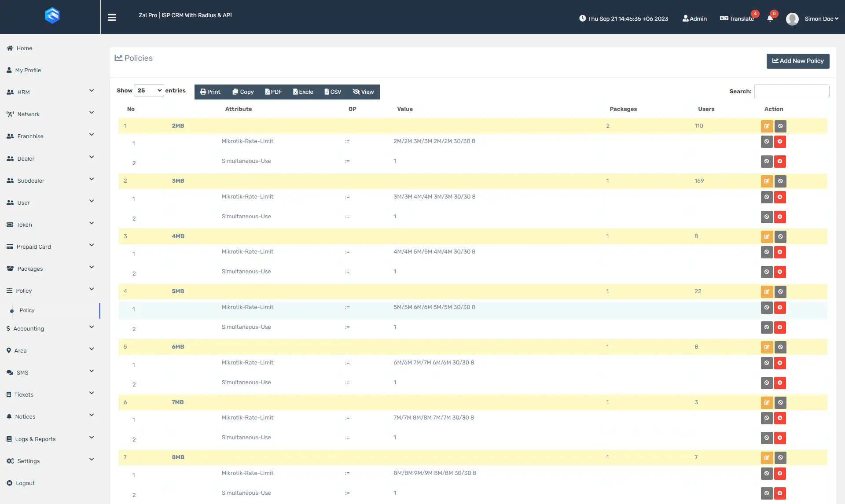Expand the HRM sidebar menu
845x504 pixels.
(x=50, y=92)
